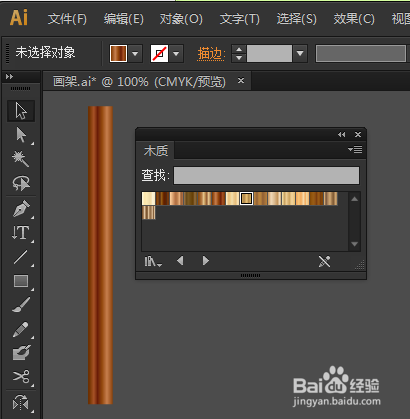The width and height of the screenshot is (410, 419).
Task: Open the 效果(C) menu
Action: 354,19
